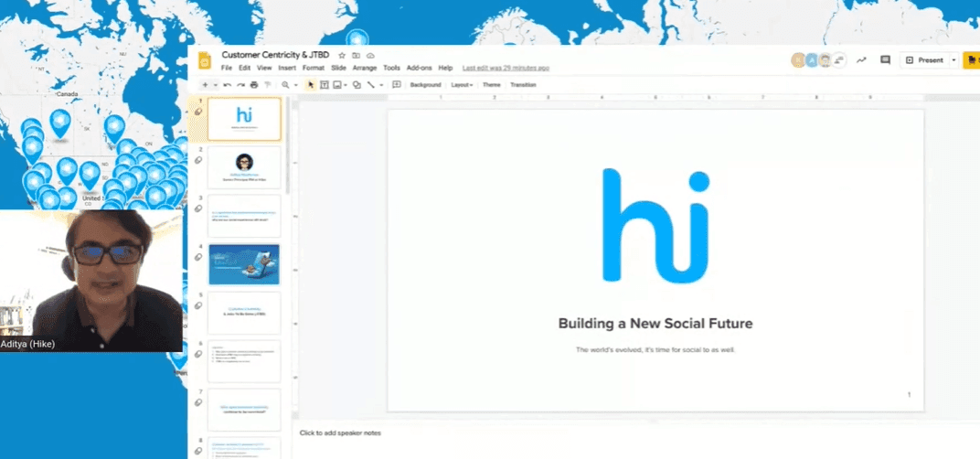Viewport: 980px width, 459px height.
Task: Expand the line type dropdown arrow
Action: point(380,85)
